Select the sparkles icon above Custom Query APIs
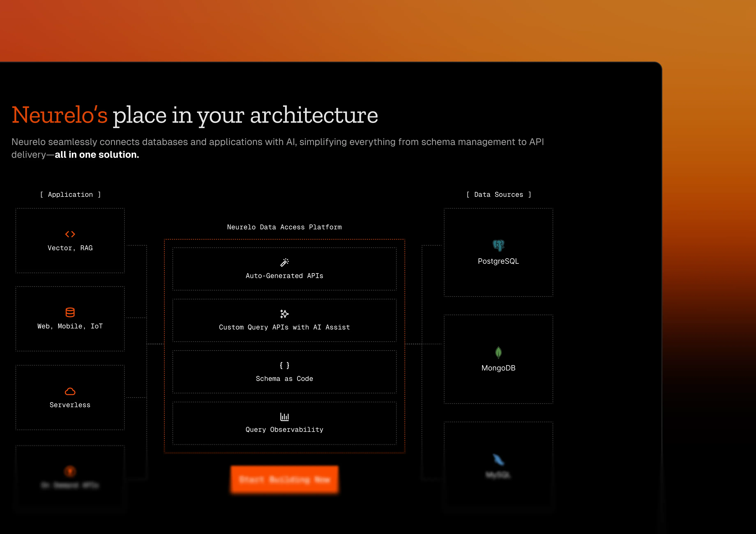The height and width of the screenshot is (534, 756). click(x=284, y=314)
